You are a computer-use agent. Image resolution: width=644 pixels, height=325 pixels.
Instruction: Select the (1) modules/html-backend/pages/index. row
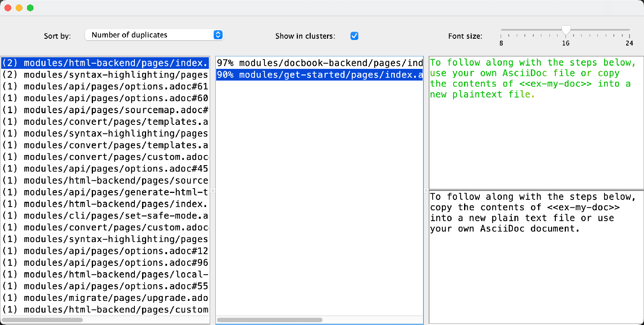pyautogui.click(x=105, y=204)
